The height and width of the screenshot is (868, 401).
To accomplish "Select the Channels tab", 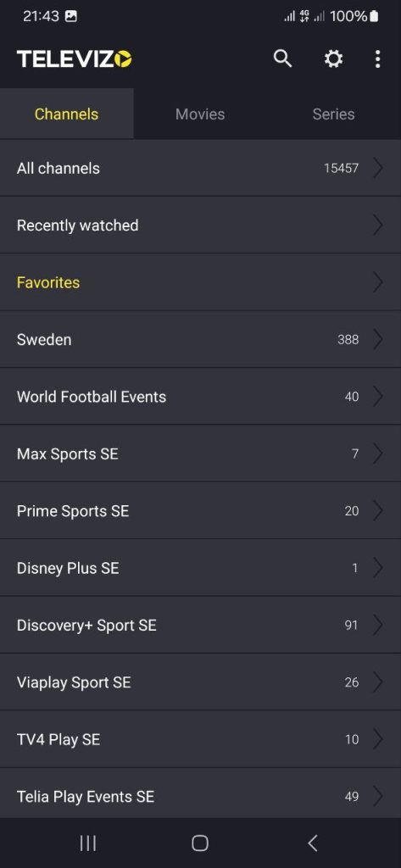I will (x=66, y=114).
